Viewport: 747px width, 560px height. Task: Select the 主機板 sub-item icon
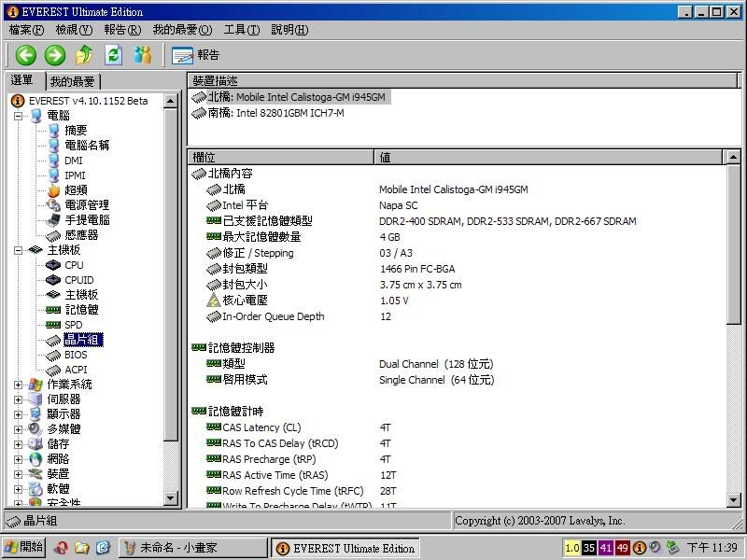53,295
